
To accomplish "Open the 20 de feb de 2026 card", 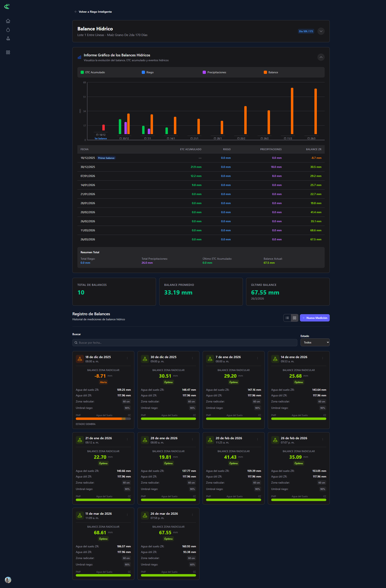I will (233, 468).
